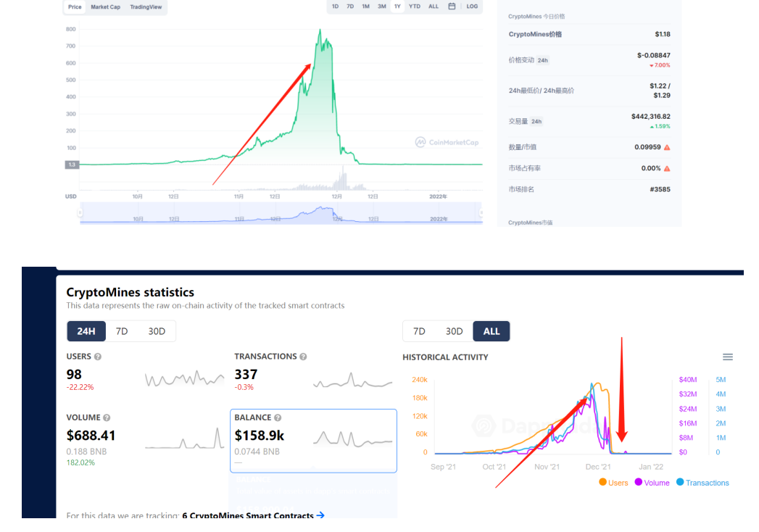
Task: Switch to the TradingView tab
Action: tap(146, 7)
